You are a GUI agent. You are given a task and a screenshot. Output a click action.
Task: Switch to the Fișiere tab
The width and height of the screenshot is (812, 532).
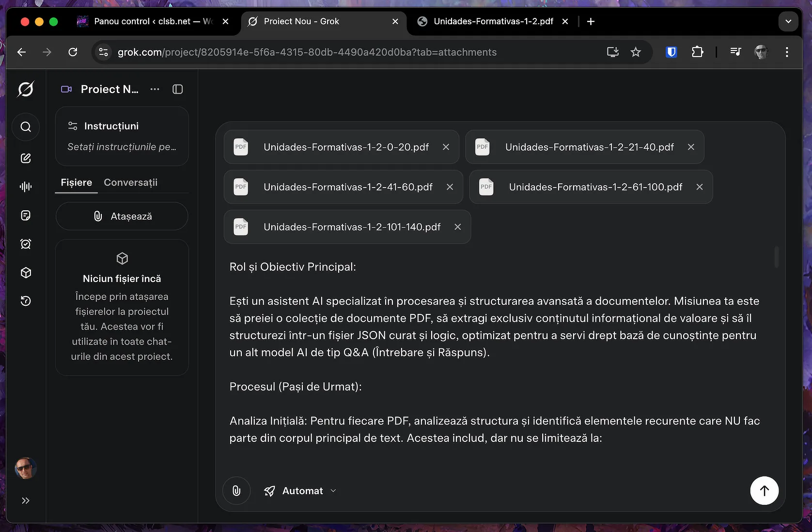coord(76,183)
